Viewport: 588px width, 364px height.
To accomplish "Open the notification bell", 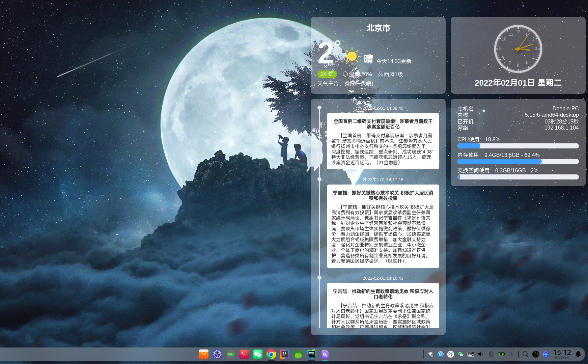I will point(579,354).
